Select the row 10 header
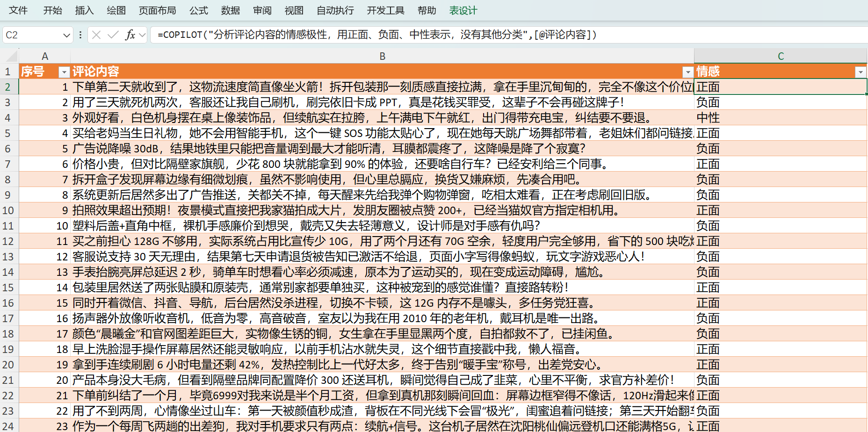The width and height of the screenshot is (868, 432). pos(8,210)
